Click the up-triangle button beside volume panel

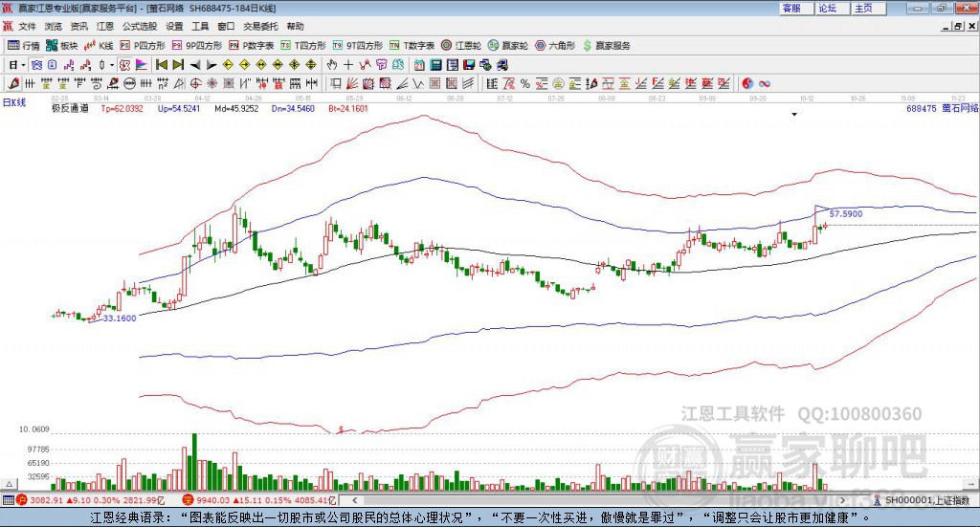click(x=9, y=484)
